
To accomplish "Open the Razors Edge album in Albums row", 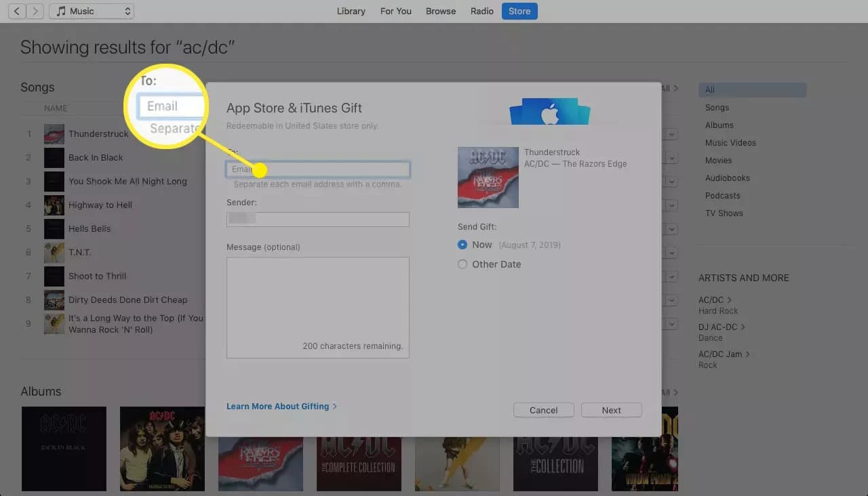I will [260, 463].
